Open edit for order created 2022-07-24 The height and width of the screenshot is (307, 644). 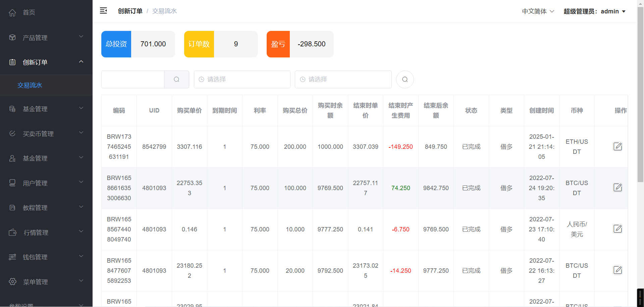pyautogui.click(x=618, y=187)
